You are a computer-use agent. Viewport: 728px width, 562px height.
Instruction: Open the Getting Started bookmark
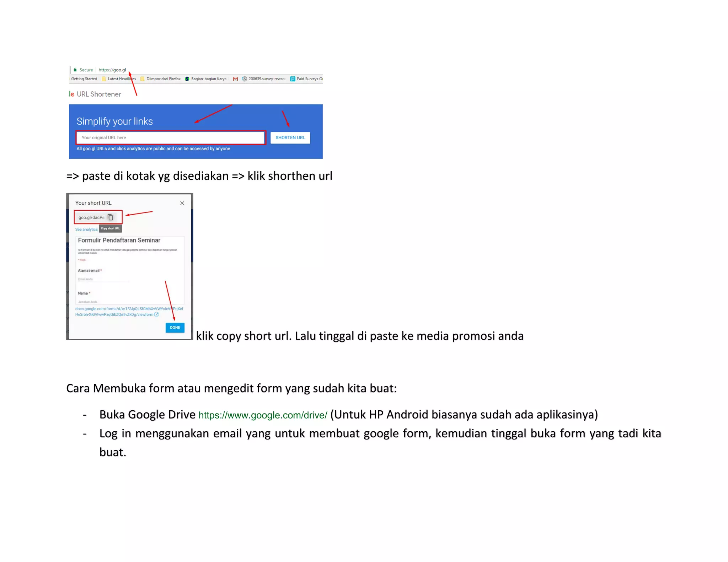pos(84,79)
